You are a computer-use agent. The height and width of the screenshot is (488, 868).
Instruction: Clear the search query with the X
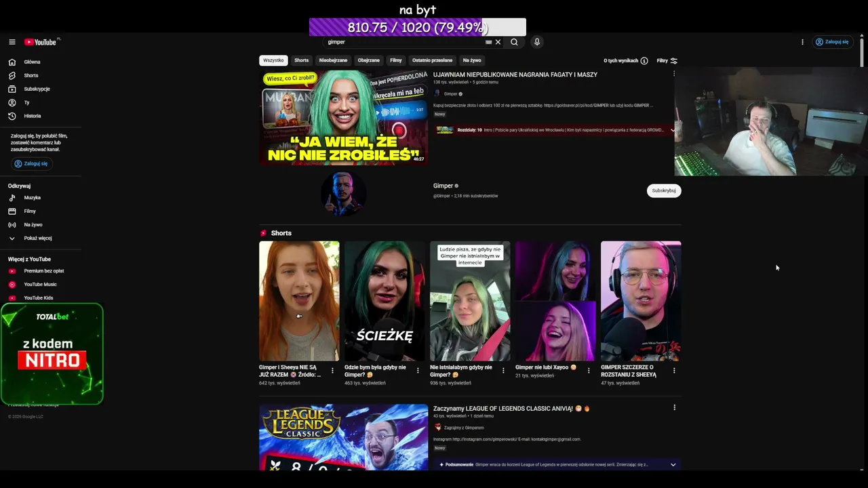498,42
